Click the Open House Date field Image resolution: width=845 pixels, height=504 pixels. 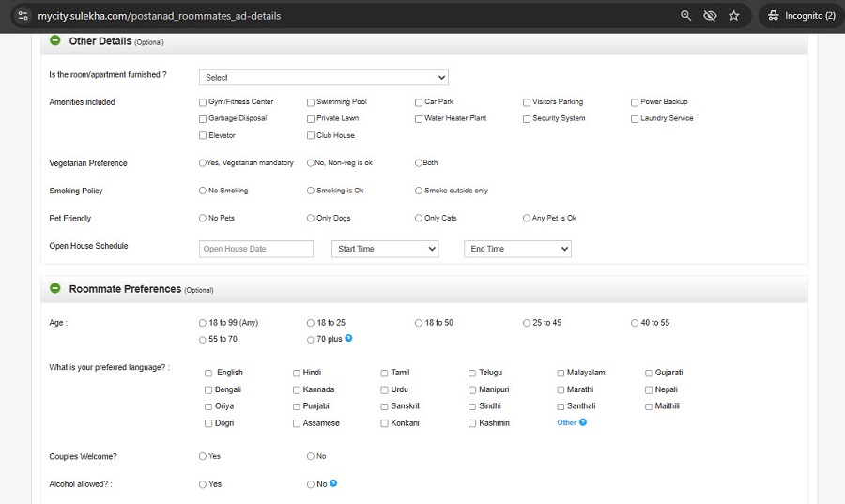click(256, 249)
